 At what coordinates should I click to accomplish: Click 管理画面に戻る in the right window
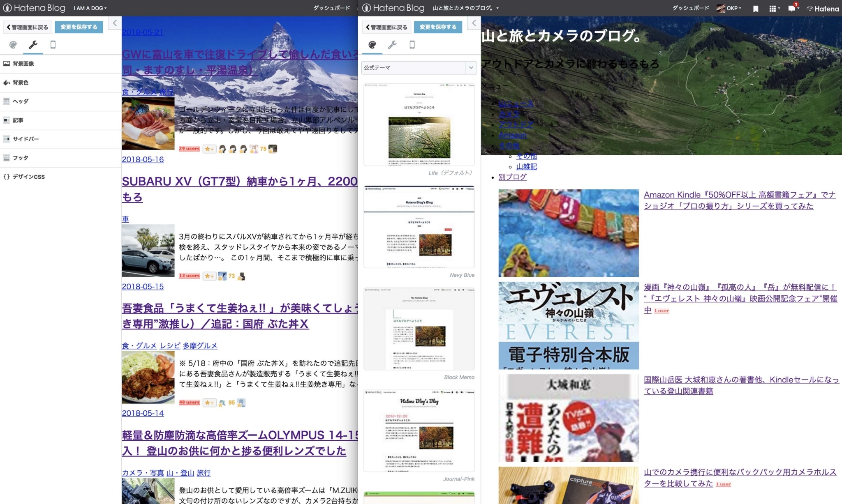point(387,27)
